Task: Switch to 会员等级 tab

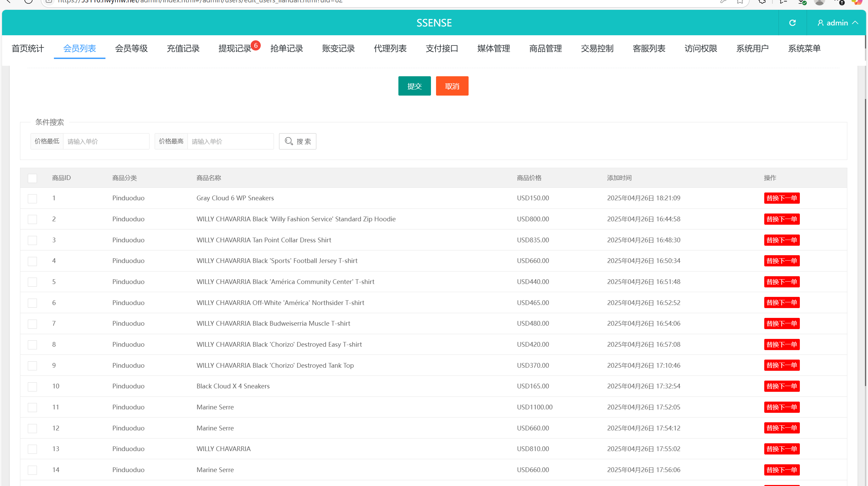Action: (131, 48)
